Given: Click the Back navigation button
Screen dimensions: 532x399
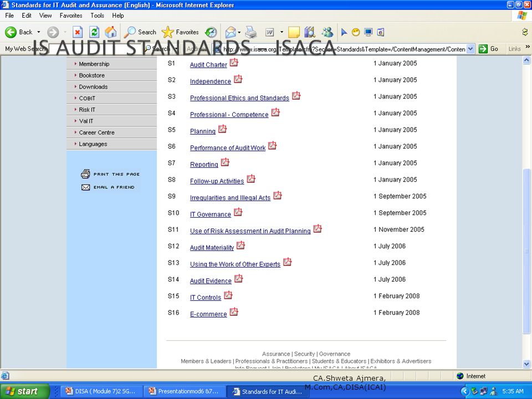Looking at the screenshot, I should (19, 32).
